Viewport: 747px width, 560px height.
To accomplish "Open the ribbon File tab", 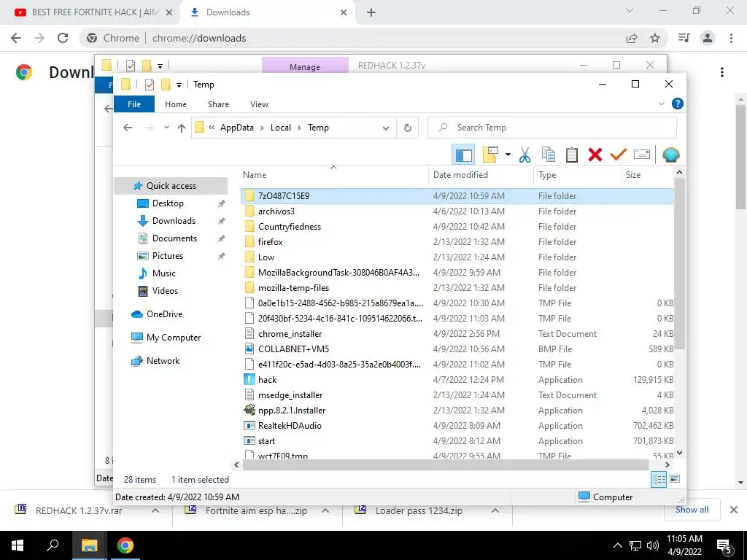I will (134, 104).
